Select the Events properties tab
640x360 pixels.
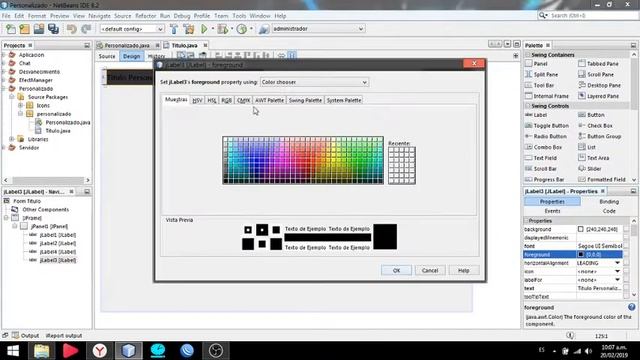pos(552,211)
